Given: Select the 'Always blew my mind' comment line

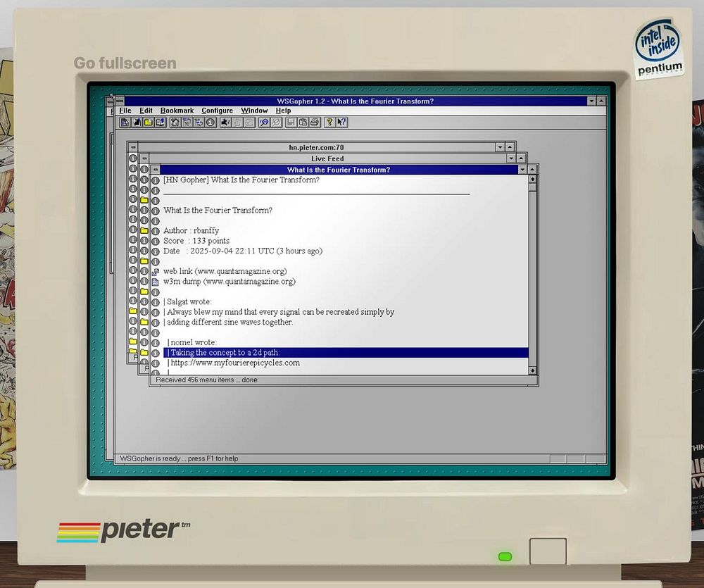Looking at the screenshot, I should (x=279, y=312).
